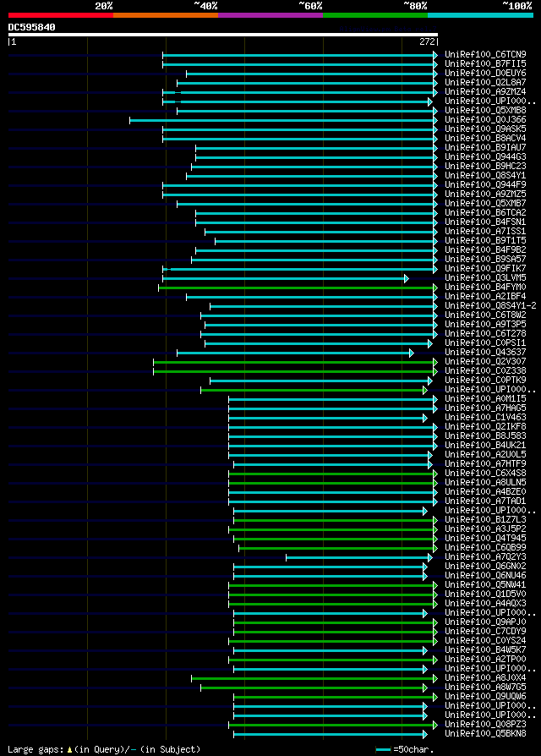541x756 pixels.
Task: Click the label UniRef100_A7Q2Y3
Action: pyautogui.click(x=485, y=557)
